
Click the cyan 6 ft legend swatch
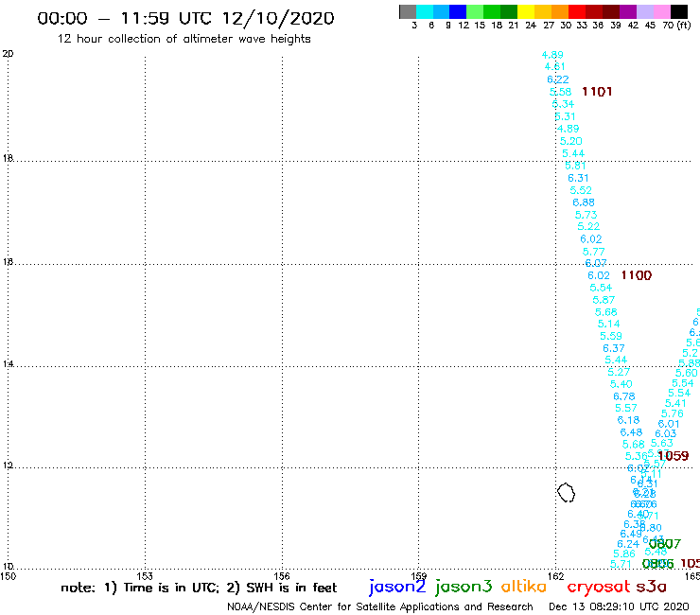[x=425, y=11]
